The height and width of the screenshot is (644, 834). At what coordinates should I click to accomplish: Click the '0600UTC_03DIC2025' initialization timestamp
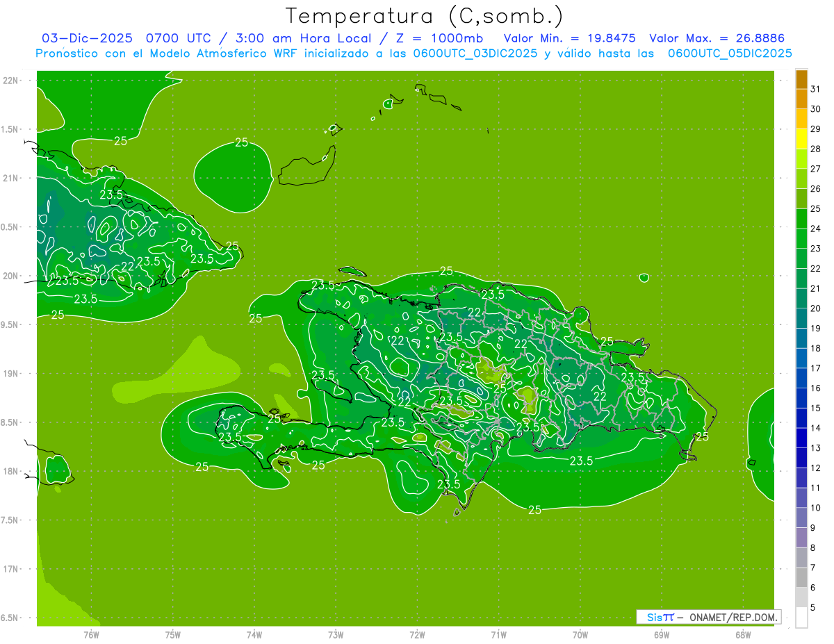coord(475,53)
